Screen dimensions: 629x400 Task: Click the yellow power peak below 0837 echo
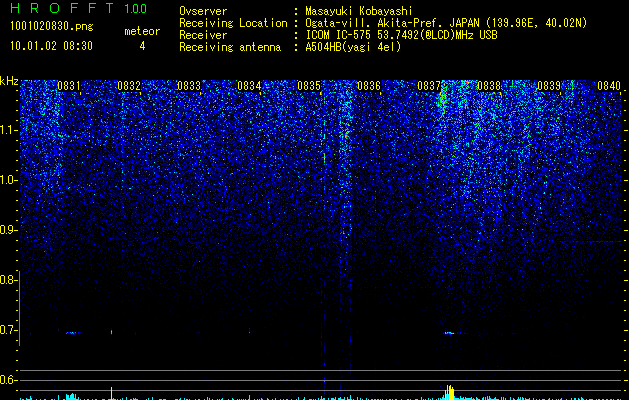click(450, 392)
